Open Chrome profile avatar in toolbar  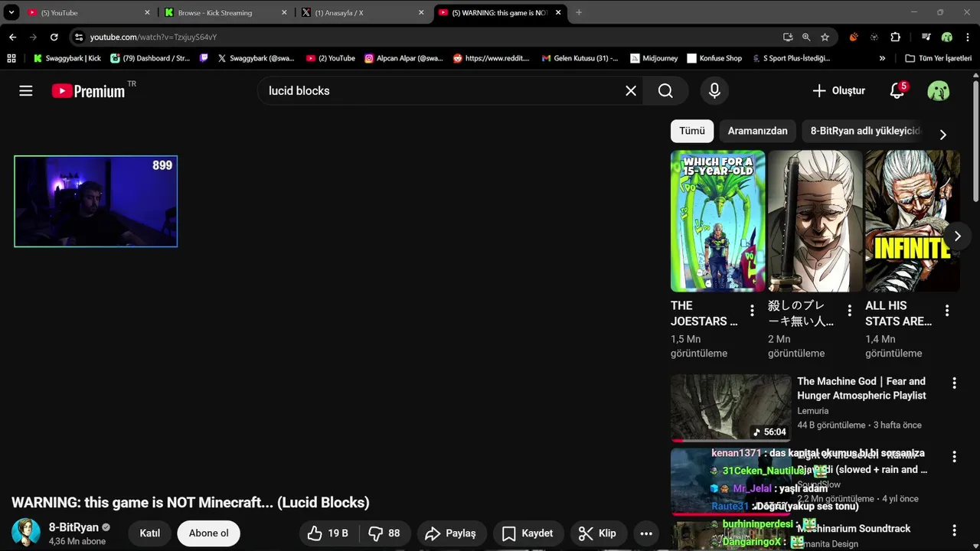tap(947, 37)
